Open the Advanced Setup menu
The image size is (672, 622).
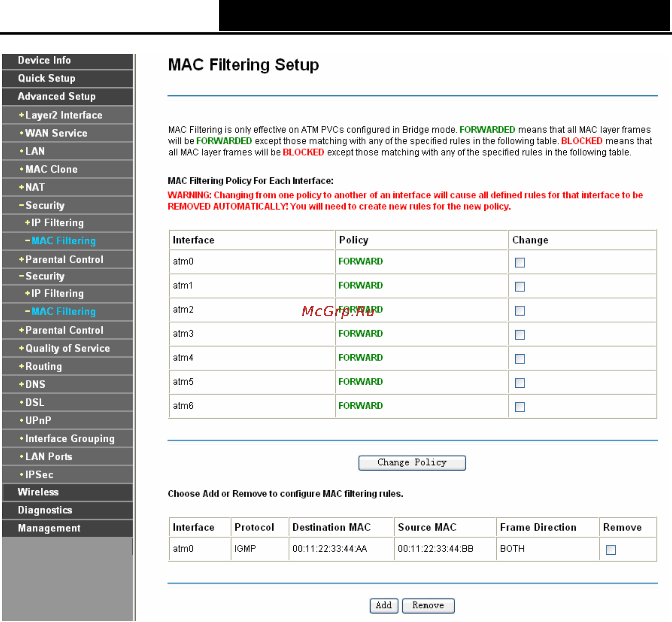point(68,96)
